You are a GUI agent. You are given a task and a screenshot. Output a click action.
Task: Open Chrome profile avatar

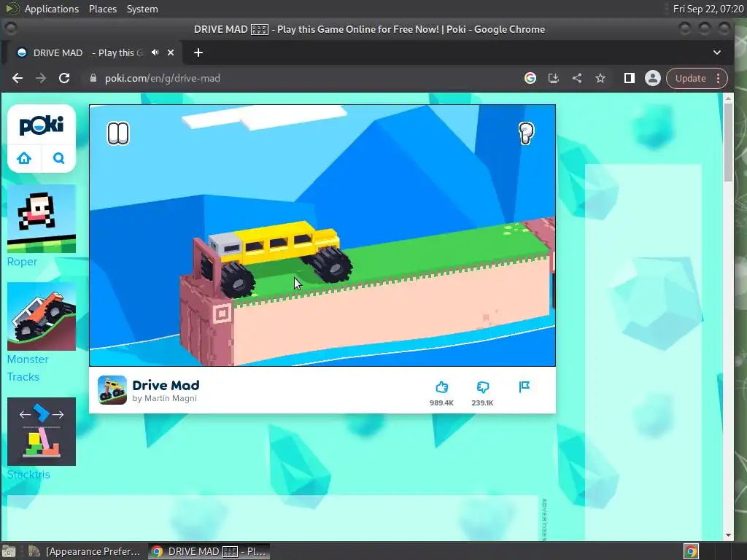click(653, 78)
